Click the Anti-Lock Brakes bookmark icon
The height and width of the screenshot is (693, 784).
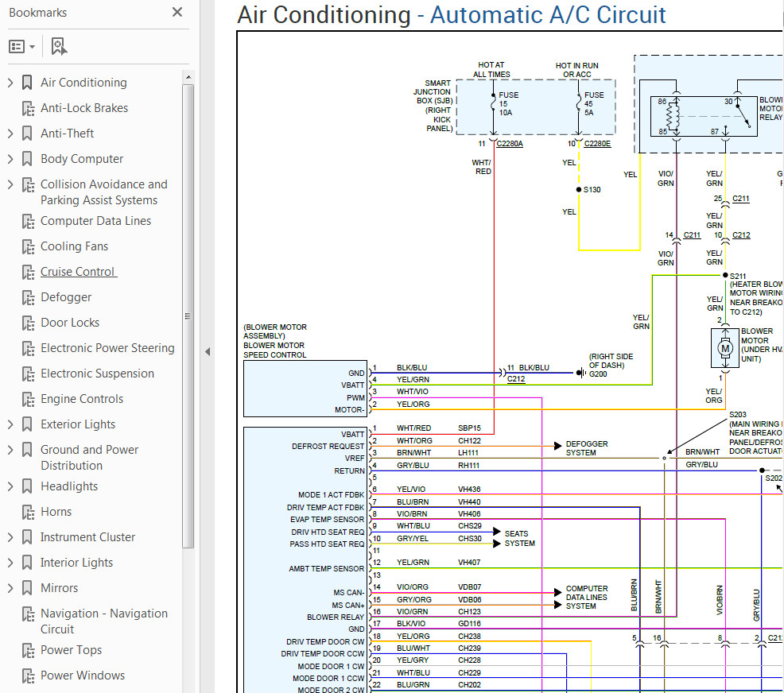click(28, 108)
